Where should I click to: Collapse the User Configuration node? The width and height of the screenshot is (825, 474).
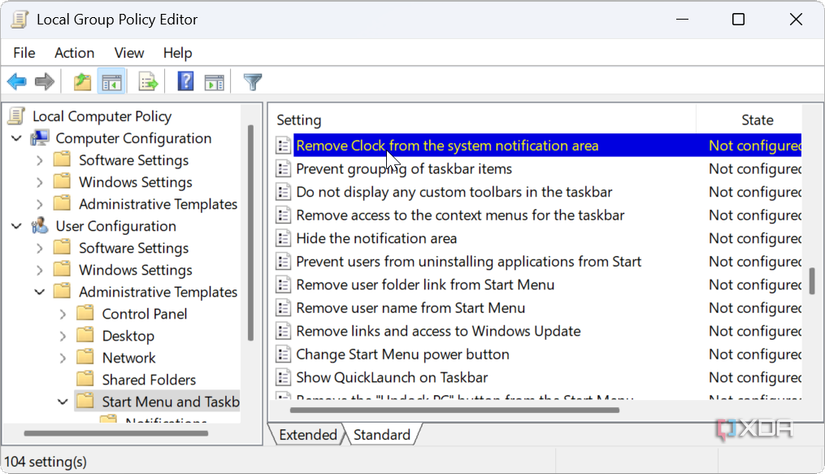[x=17, y=226]
